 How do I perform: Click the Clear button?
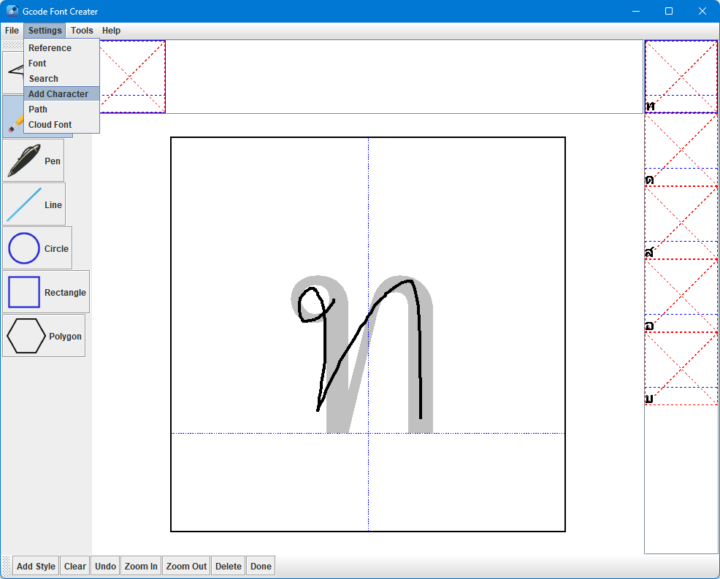pos(75,566)
